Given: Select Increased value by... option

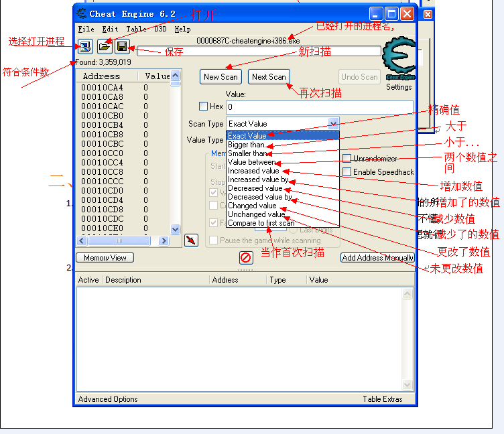Looking at the screenshot, I should tap(283, 179).
